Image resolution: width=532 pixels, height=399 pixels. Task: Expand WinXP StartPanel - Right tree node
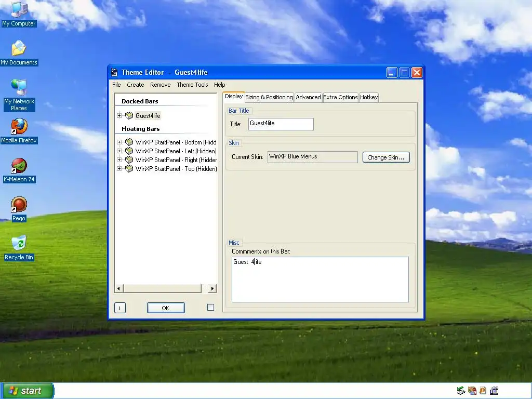[x=119, y=160]
